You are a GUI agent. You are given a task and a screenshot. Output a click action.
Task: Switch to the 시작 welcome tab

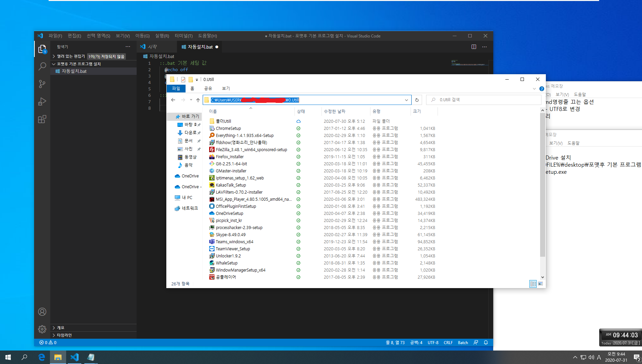pos(152,47)
